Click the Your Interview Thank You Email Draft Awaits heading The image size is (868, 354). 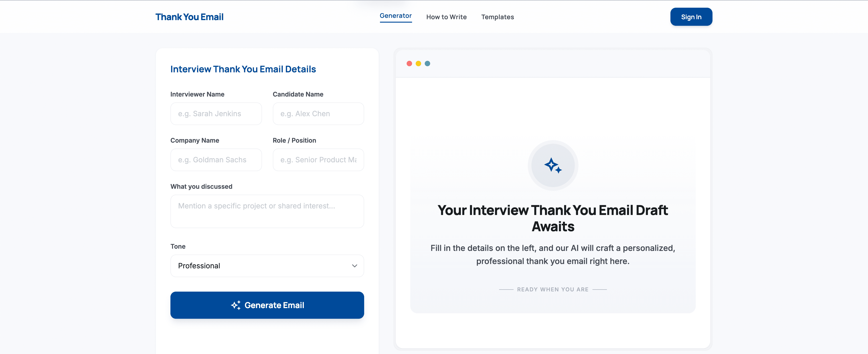(553, 218)
